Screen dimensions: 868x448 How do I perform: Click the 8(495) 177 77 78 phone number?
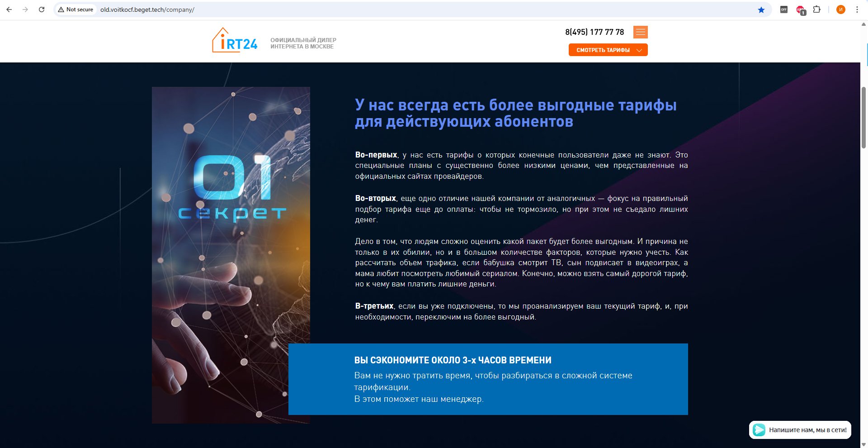pyautogui.click(x=594, y=32)
